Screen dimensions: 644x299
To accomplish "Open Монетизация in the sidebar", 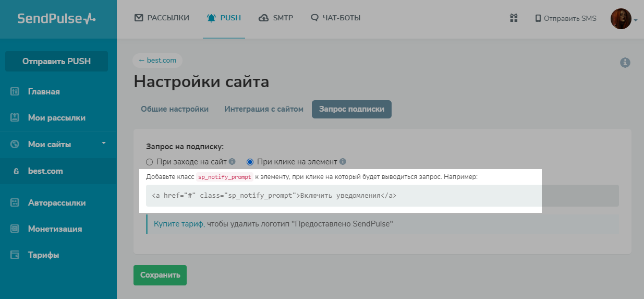I will pyautogui.click(x=55, y=229).
